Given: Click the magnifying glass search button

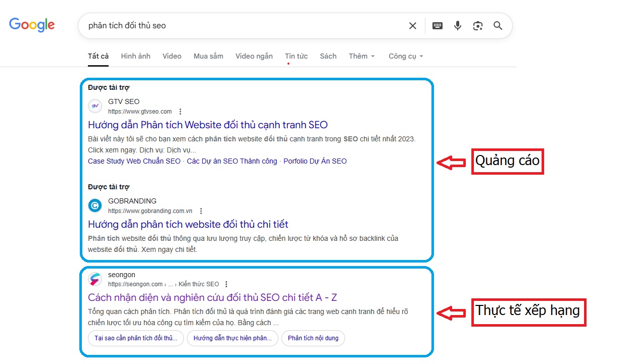Looking at the screenshot, I should [498, 26].
